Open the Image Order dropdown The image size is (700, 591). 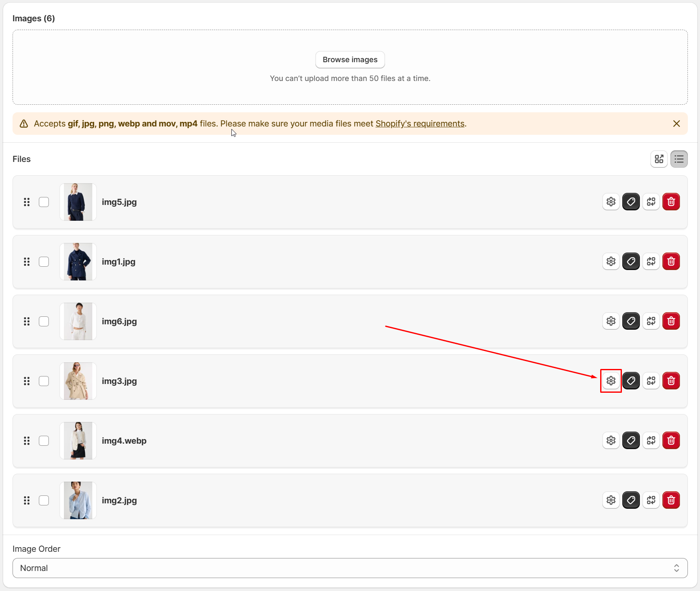click(x=350, y=568)
